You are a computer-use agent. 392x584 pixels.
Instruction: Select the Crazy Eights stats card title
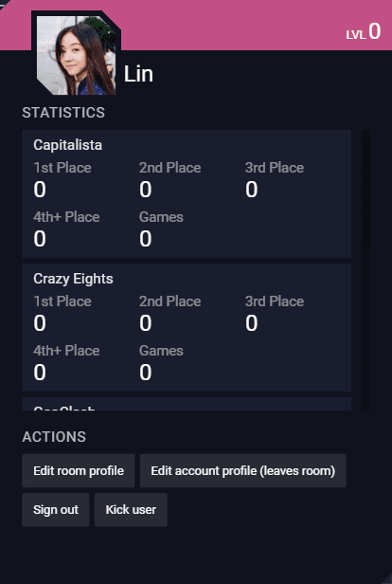point(73,279)
